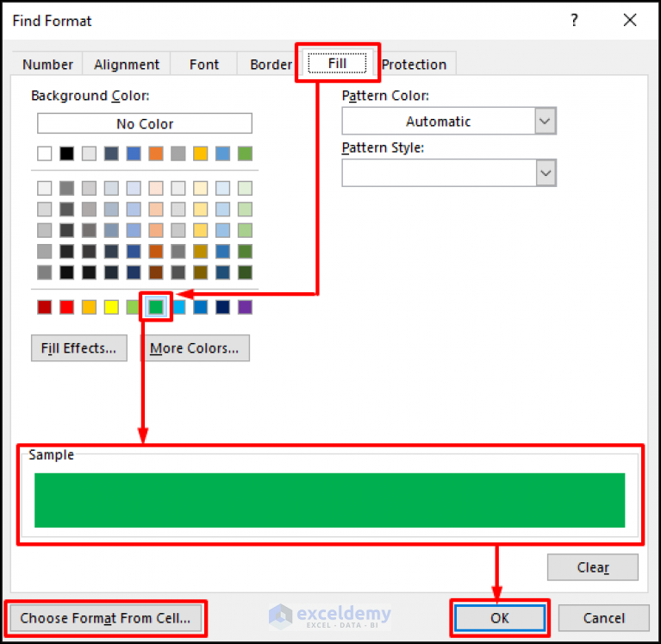Go to the Border tab
661x644 pixels.
pos(271,64)
